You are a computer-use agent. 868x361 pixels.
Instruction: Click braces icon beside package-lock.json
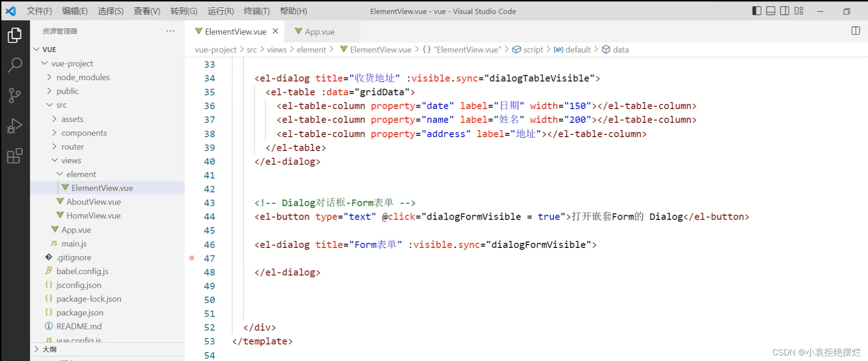pos(49,298)
